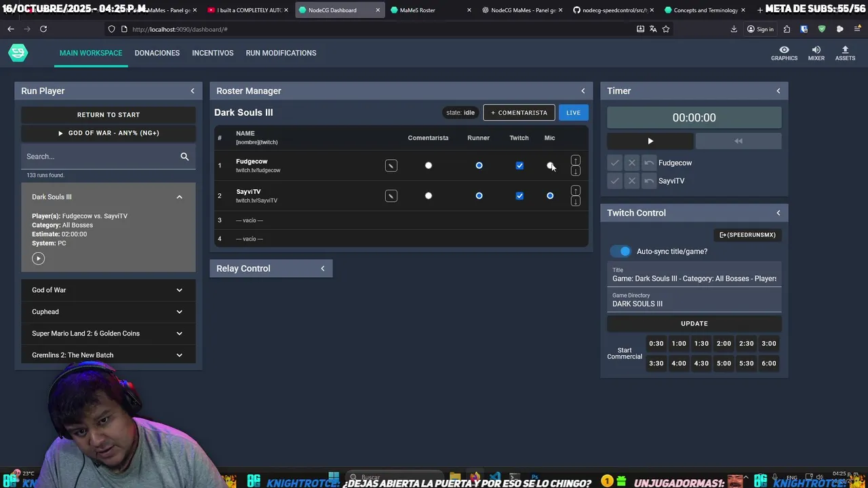Go back in browser history

click(10, 29)
